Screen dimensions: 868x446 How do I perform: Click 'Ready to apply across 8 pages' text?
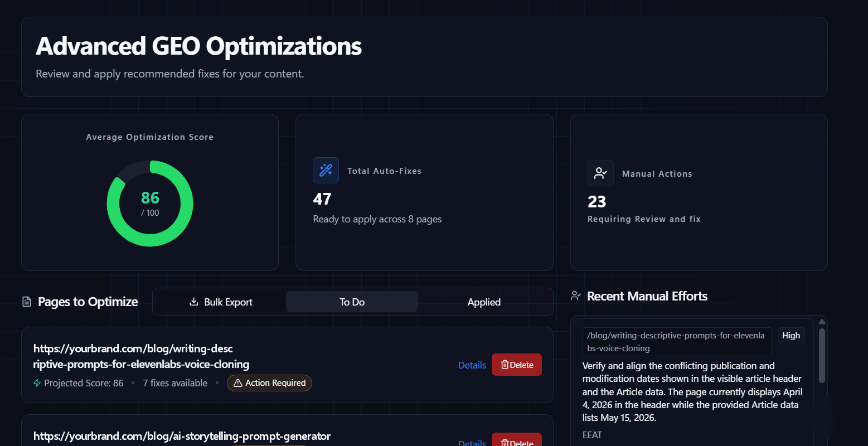point(377,219)
